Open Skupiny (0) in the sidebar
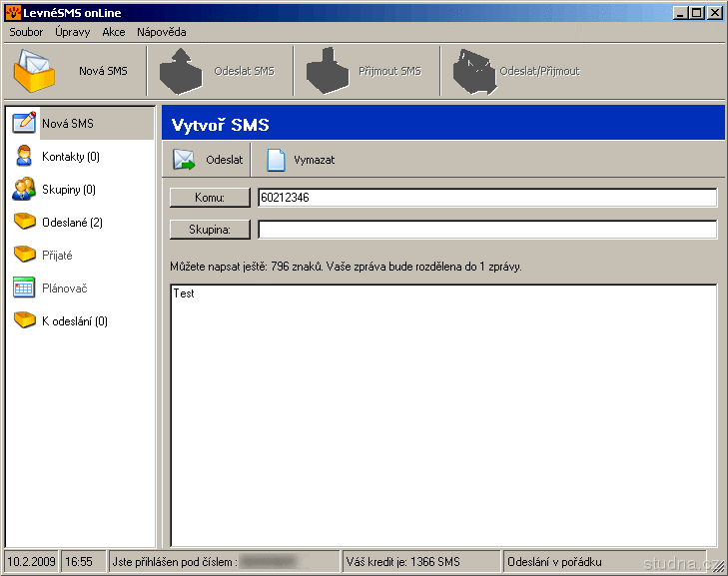728x576 pixels. click(x=68, y=190)
